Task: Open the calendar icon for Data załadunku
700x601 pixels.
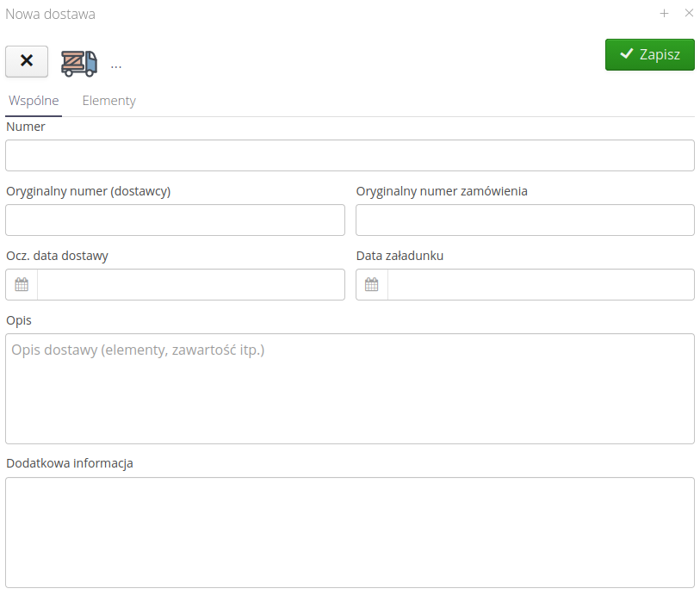Action: click(372, 285)
